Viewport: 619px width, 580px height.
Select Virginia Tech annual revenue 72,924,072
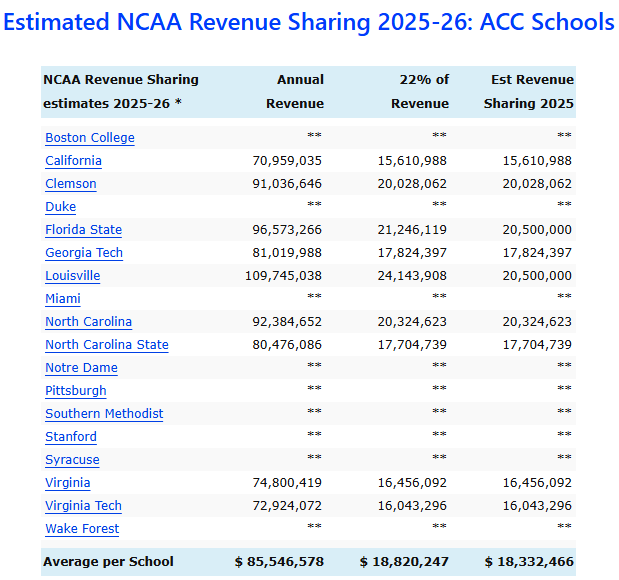pos(287,506)
